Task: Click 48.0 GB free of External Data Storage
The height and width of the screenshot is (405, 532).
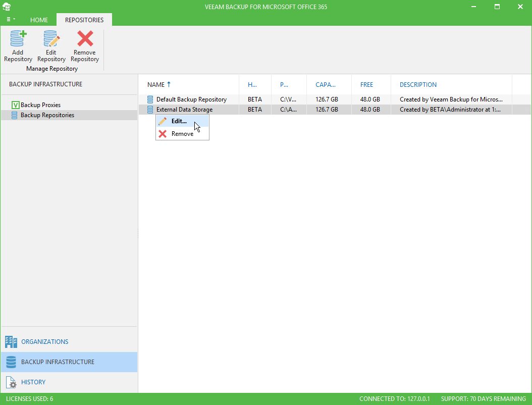Action: coord(370,110)
